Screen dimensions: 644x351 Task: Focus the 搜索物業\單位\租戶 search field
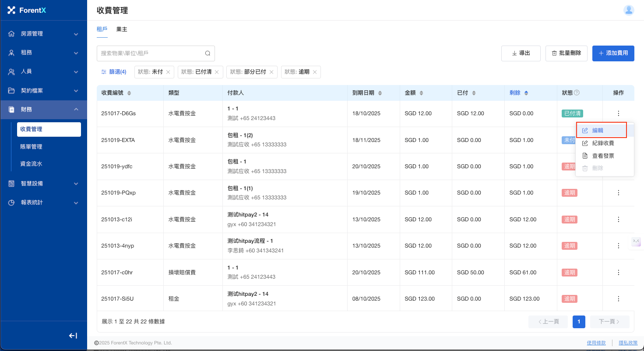[x=151, y=53]
